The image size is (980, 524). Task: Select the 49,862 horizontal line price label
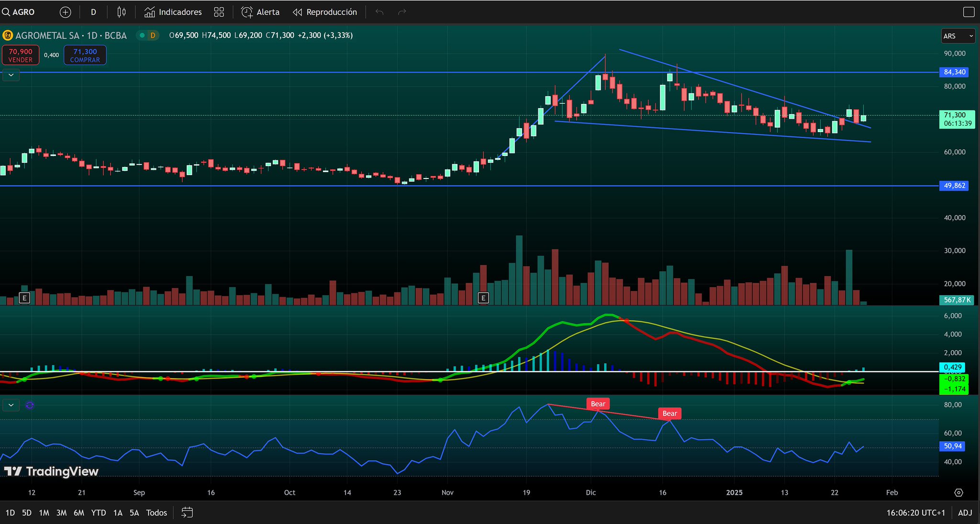click(x=954, y=186)
